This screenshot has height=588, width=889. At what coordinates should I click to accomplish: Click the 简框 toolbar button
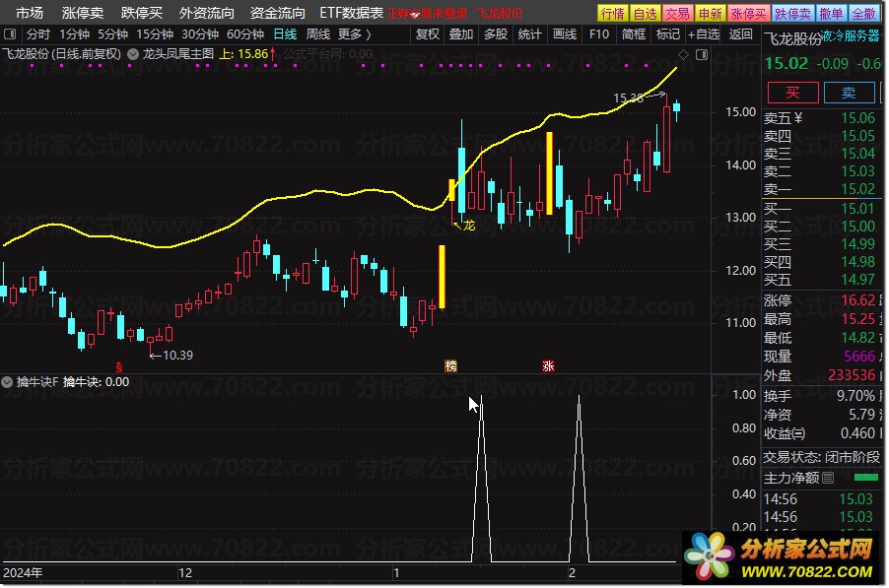[x=634, y=34]
